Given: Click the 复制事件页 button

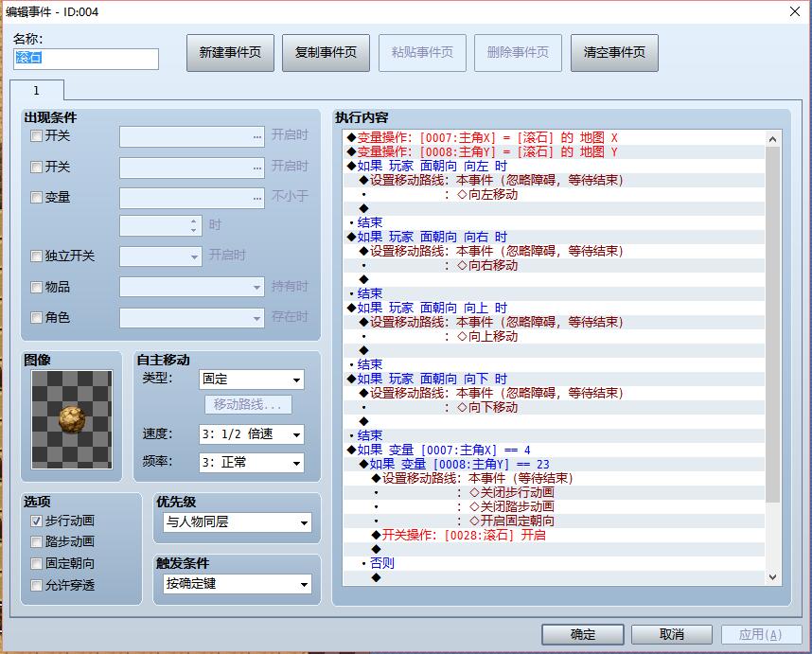Looking at the screenshot, I should click(326, 53).
